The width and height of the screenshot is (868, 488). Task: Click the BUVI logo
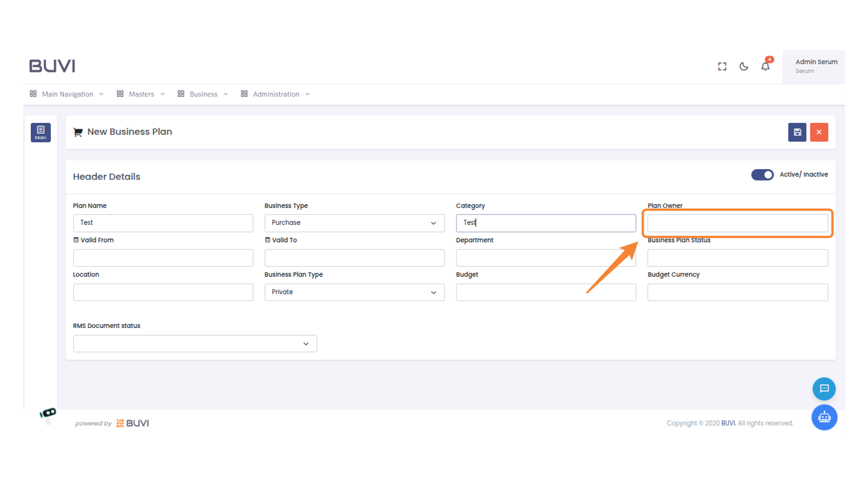coord(52,66)
